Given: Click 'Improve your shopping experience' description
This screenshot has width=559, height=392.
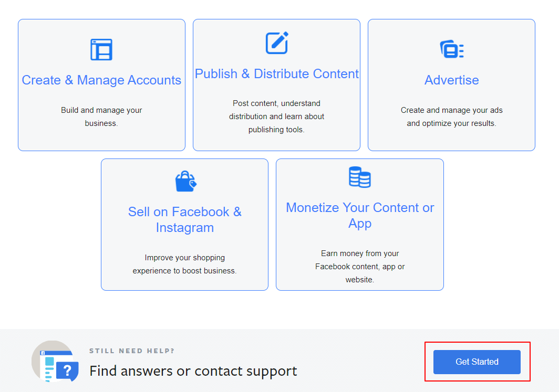Looking at the screenshot, I should (x=185, y=264).
